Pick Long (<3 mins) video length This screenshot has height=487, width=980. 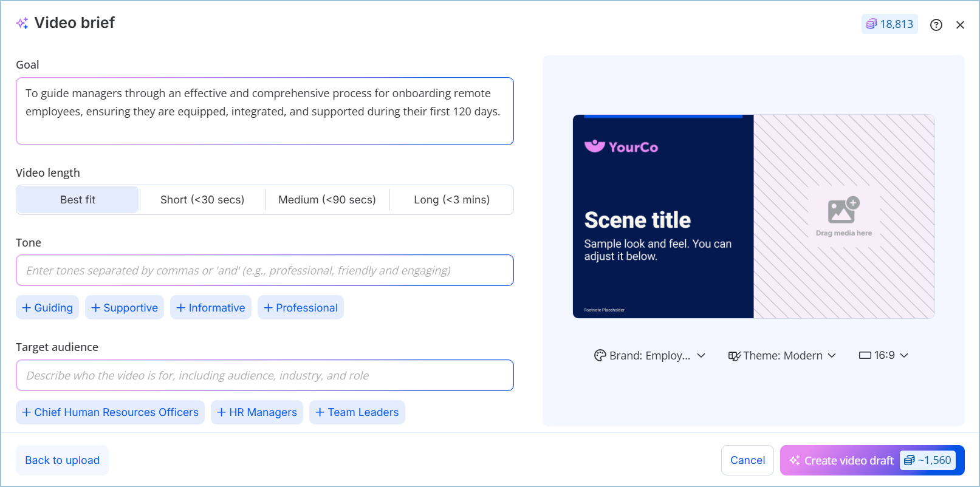[x=451, y=200]
